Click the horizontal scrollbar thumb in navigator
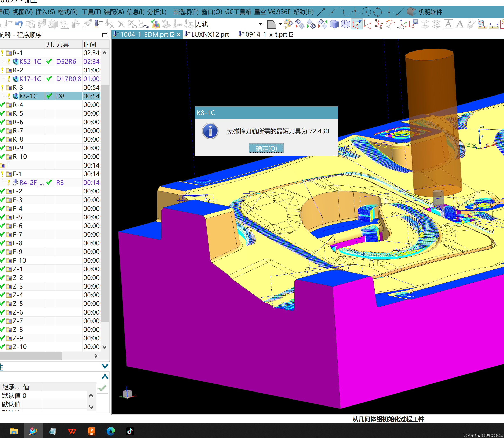Image resolution: width=504 pixels, height=438 pixels. [30, 356]
